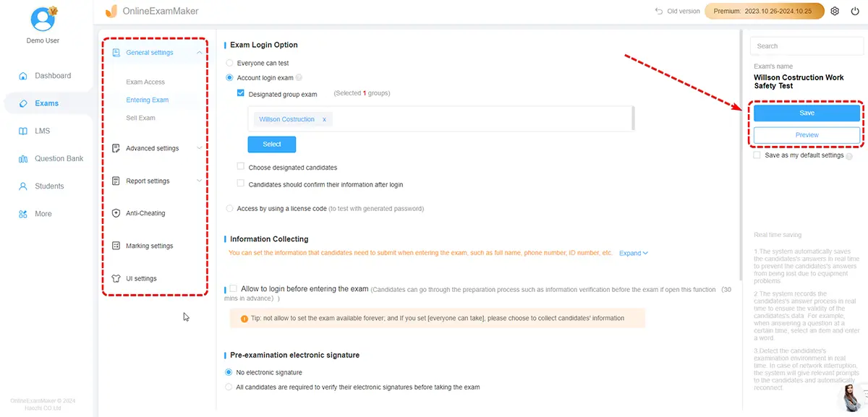Click the Search input field
The image size is (868, 417).
click(804, 46)
